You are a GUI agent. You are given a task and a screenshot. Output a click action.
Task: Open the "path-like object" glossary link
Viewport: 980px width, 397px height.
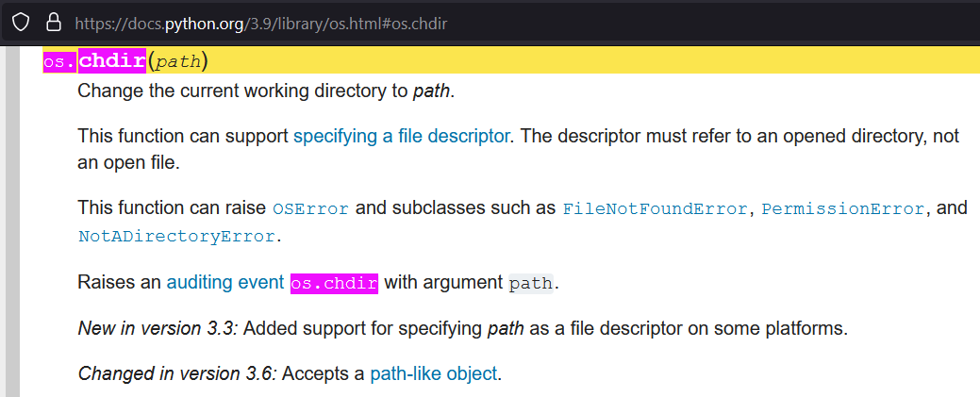(x=433, y=373)
